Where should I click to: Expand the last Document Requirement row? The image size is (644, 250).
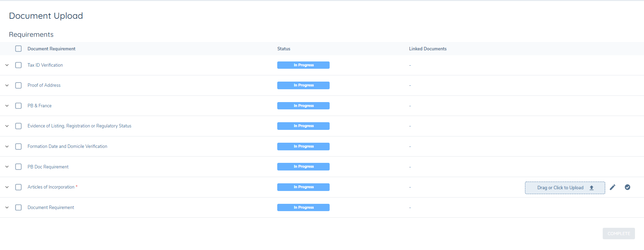[7, 208]
